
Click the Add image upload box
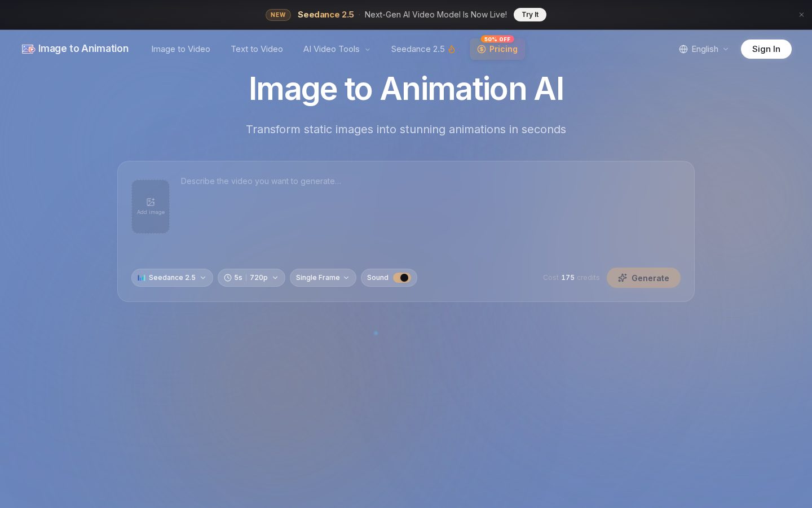[x=151, y=207]
